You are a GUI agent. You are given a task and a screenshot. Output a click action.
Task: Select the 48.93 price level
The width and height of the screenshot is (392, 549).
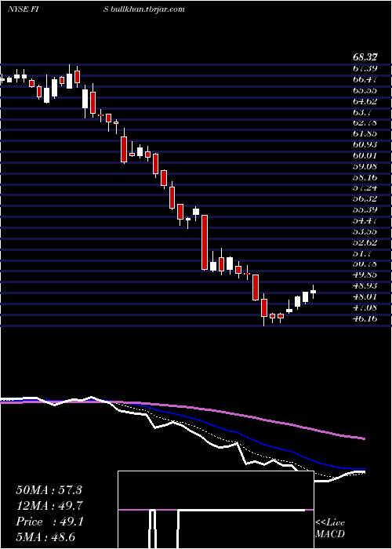click(x=365, y=285)
